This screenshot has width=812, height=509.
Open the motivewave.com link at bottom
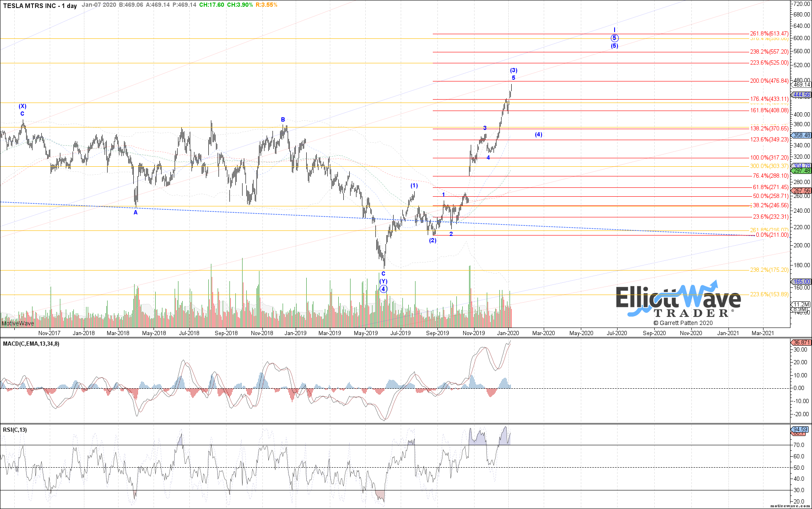(790, 506)
